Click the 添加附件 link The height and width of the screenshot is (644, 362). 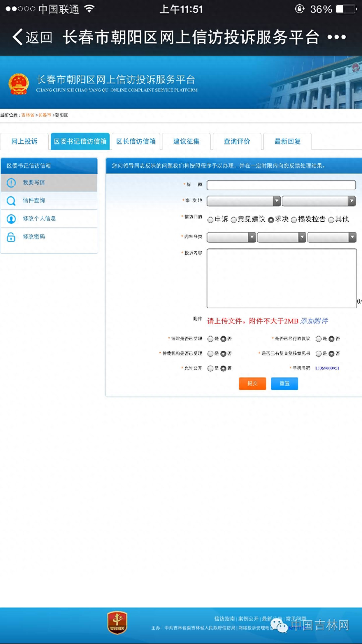click(314, 321)
